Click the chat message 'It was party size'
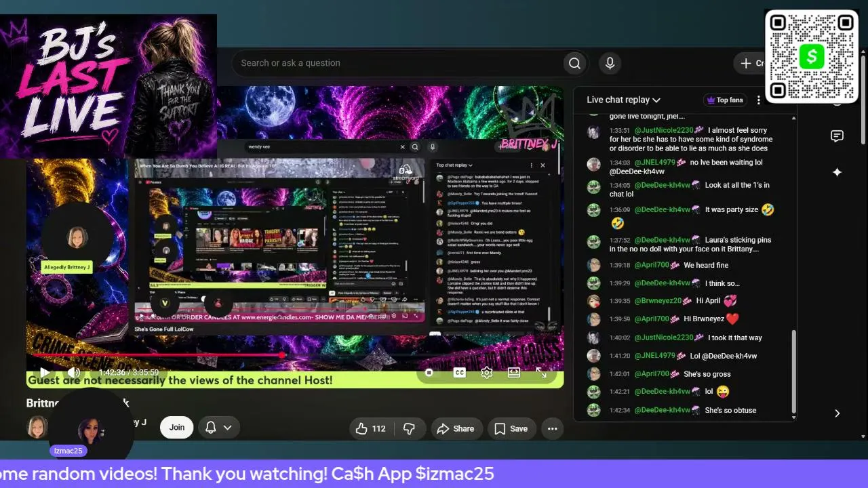The image size is (868, 488). (732, 210)
